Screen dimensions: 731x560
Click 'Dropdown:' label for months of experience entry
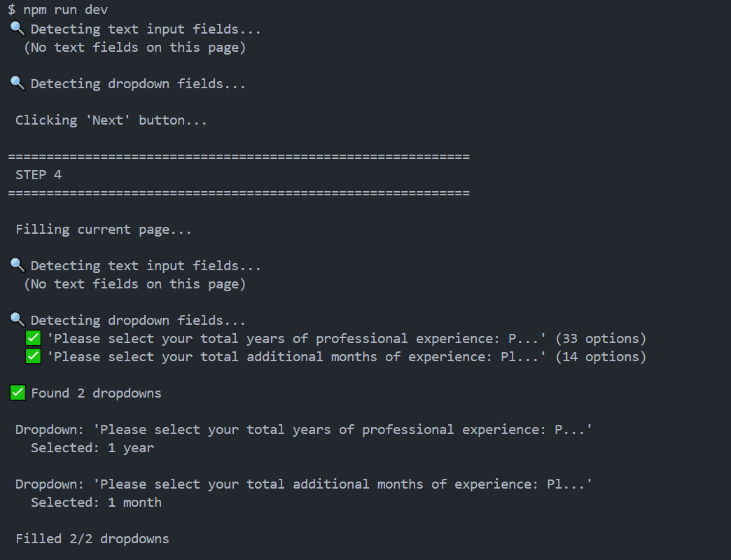[50, 484]
